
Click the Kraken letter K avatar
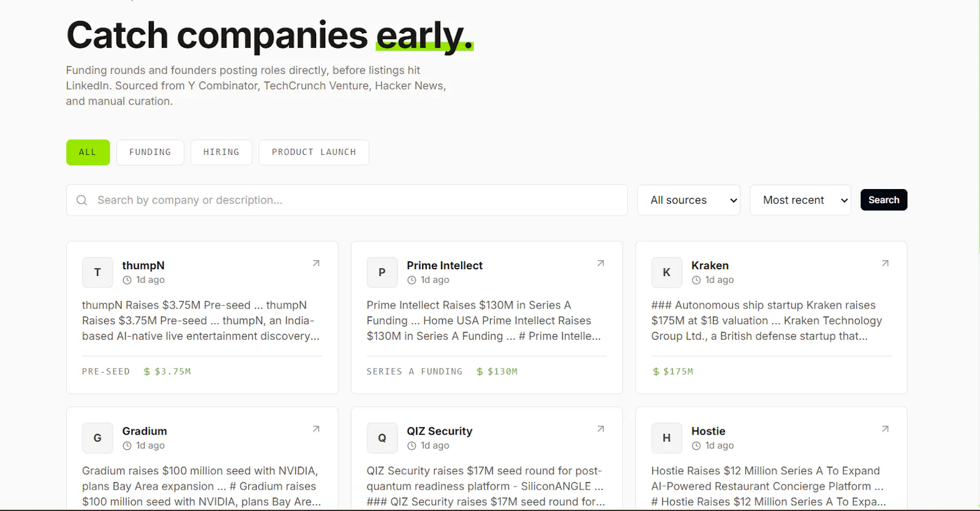[x=666, y=272]
